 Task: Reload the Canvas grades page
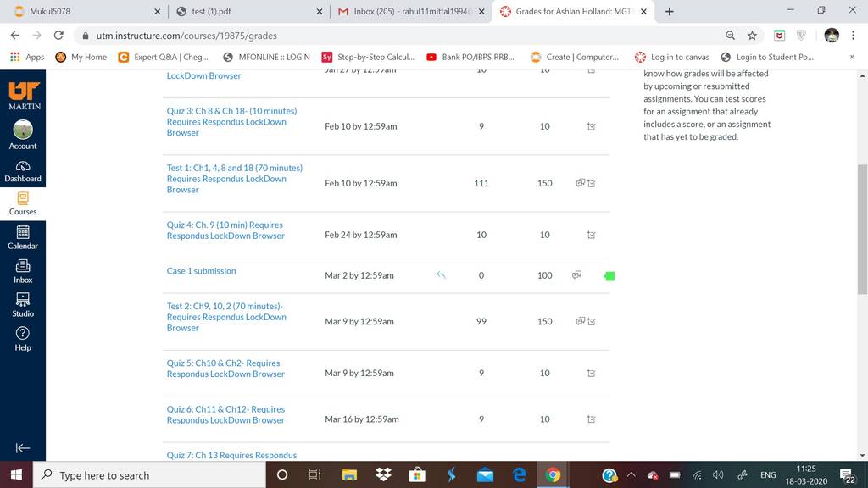coord(58,36)
